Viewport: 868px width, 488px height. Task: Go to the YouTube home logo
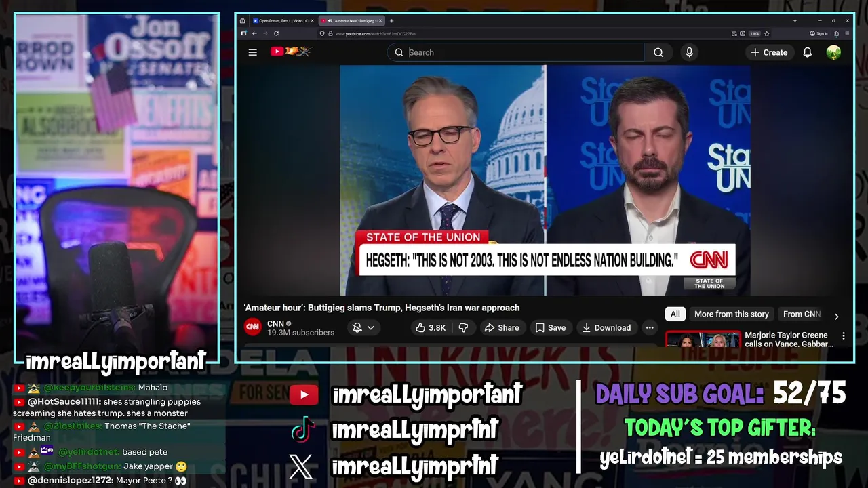click(x=290, y=52)
